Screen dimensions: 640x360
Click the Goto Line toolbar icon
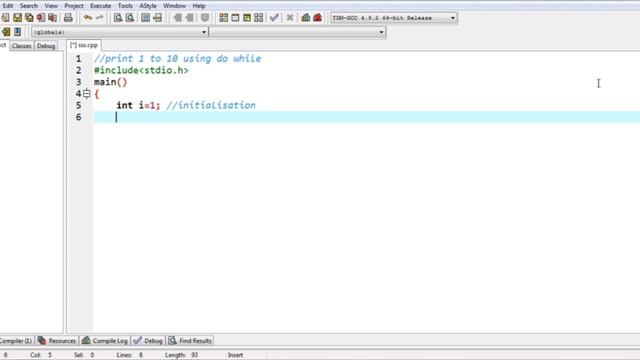(x=158, y=18)
